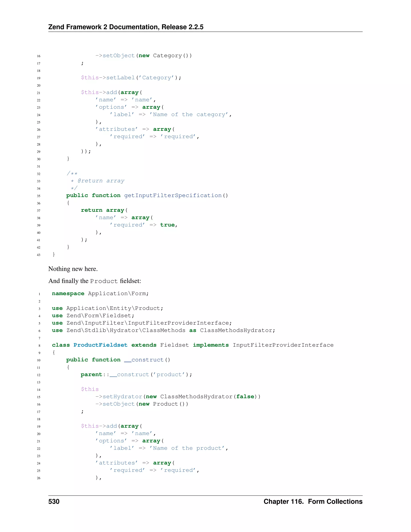Click the line "'name' => array("
The height and width of the screenshot is (532, 411).
[124, 218]
